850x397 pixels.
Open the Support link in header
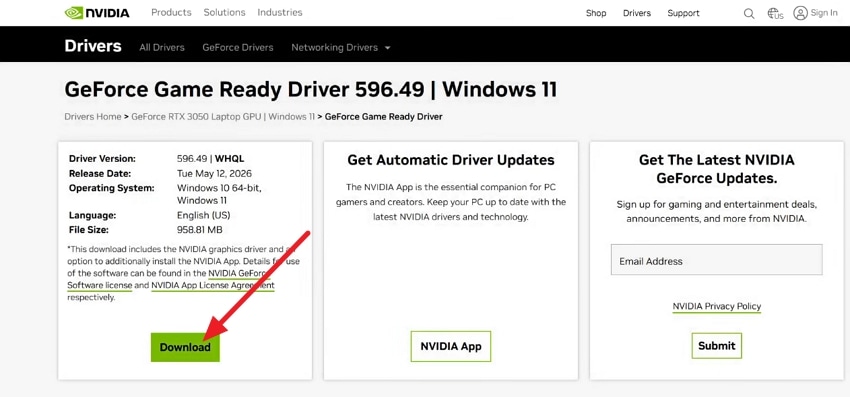click(x=683, y=13)
